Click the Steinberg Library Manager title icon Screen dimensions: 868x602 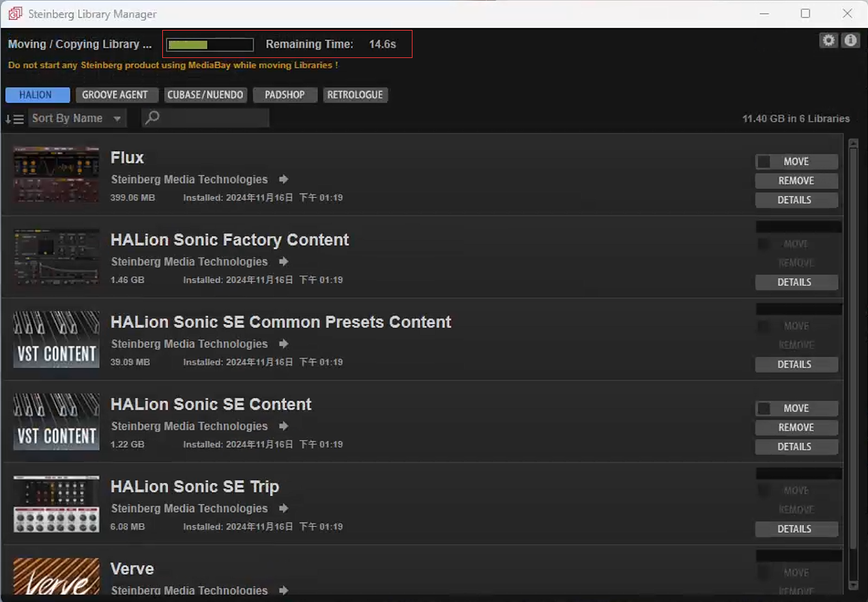click(x=16, y=14)
